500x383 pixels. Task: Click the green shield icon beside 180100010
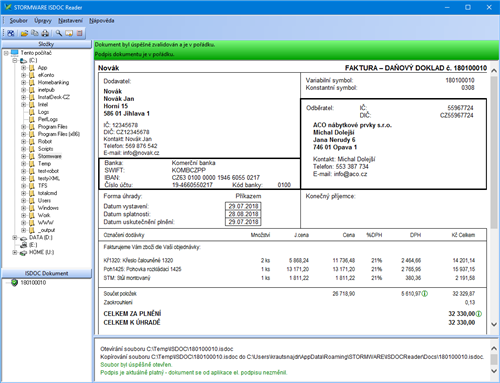(14, 283)
